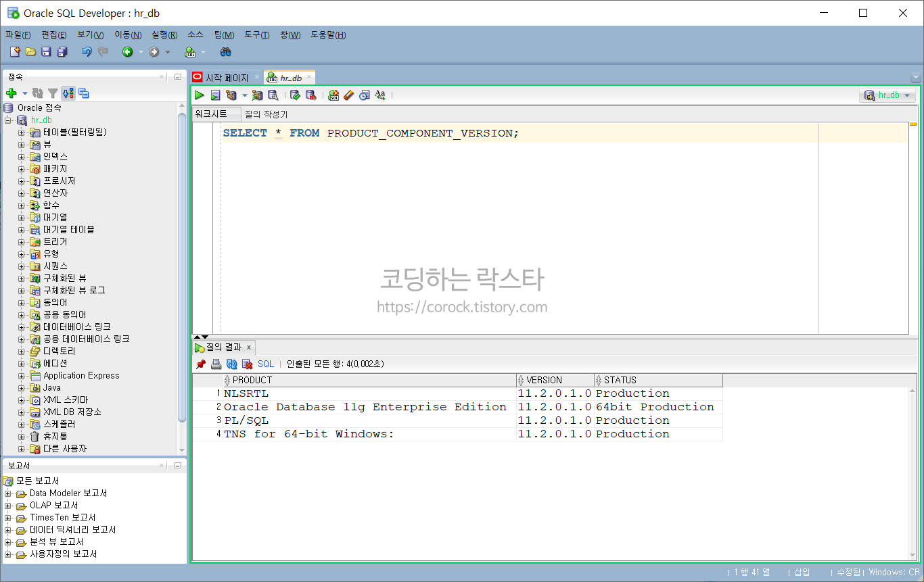
Task: Click the SQL History clock icon
Action: [365, 95]
